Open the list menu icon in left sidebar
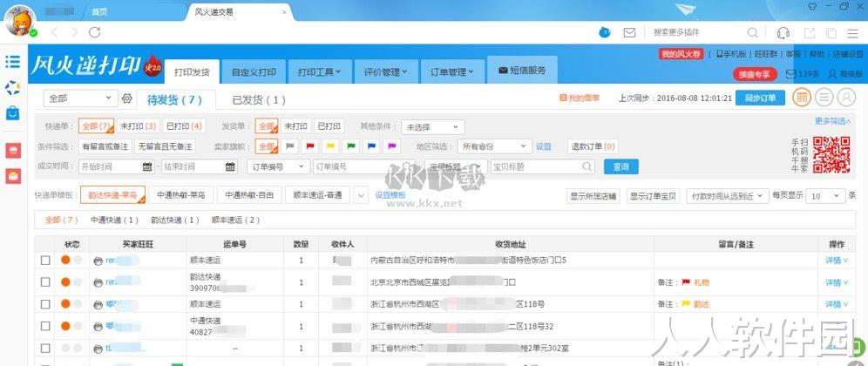The width and height of the screenshot is (868, 366). point(13,62)
